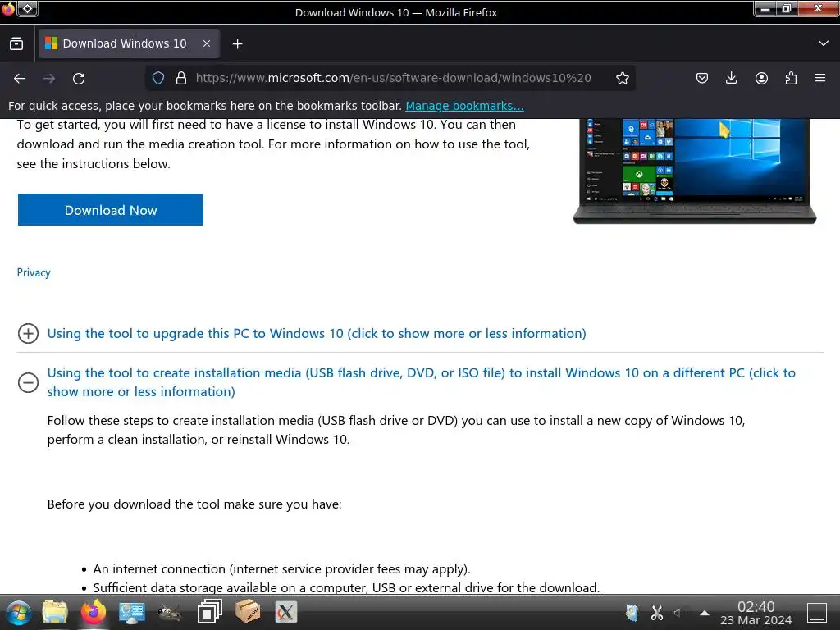
Task: Open the volume tray icon
Action: click(678, 612)
